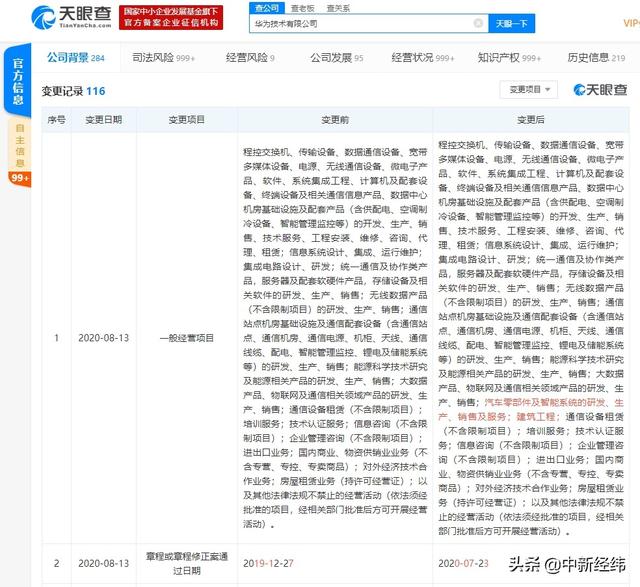The image size is (640, 587).
Task: Select the 查关系 search tab
Action: (x=338, y=8)
